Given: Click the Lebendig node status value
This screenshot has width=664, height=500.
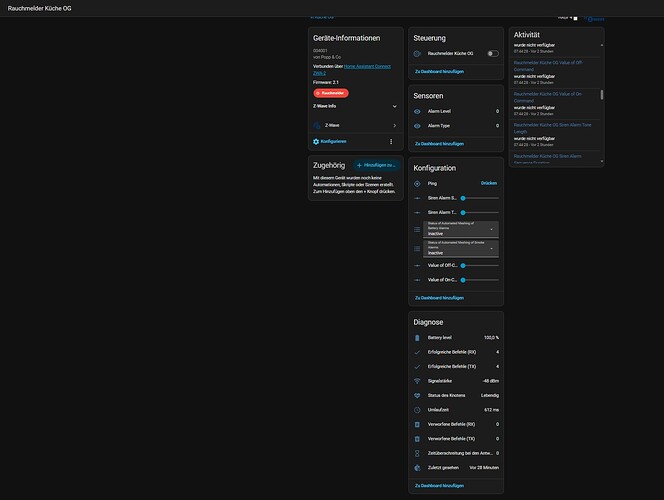Looking at the screenshot, I should coord(490,395).
